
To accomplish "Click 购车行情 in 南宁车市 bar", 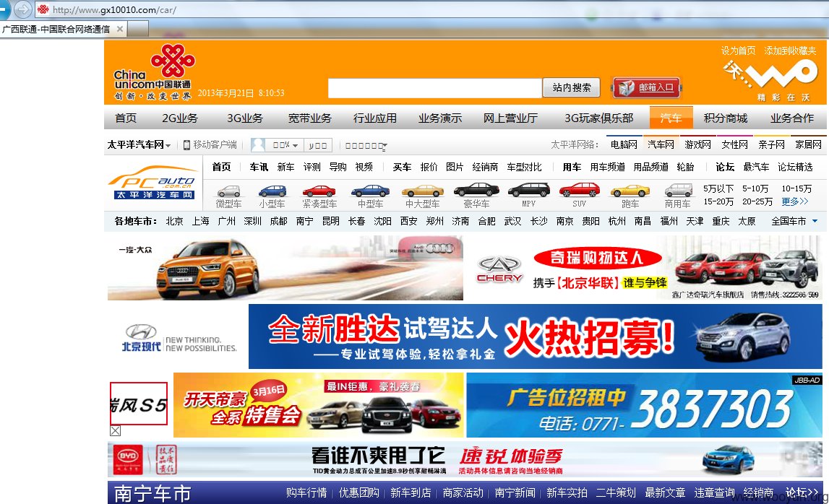I will [x=306, y=493].
